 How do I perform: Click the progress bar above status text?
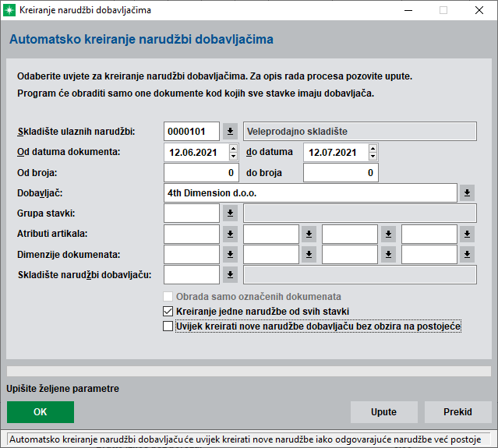click(249, 371)
